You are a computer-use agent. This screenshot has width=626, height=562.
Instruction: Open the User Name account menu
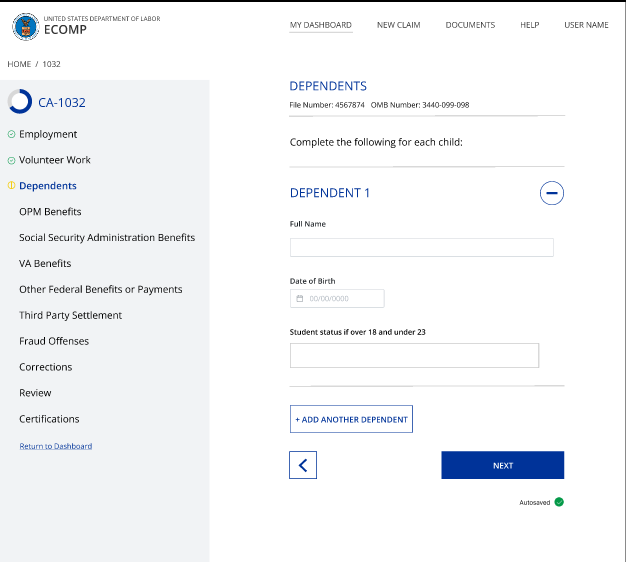click(586, 25)
